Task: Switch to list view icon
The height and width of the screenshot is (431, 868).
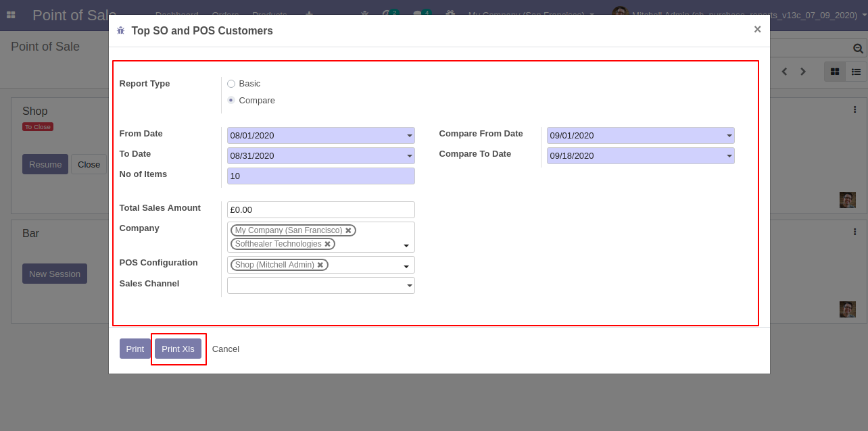Action: click(x=856, y=72)
